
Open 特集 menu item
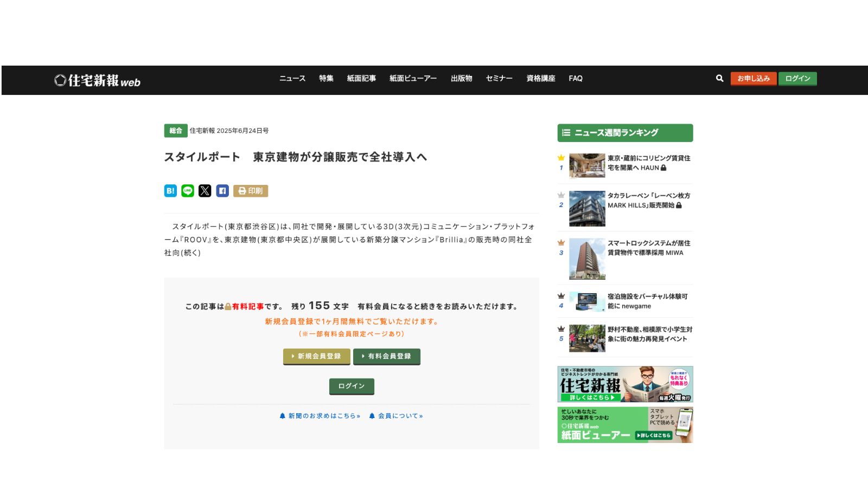click(x=326, y=79)
